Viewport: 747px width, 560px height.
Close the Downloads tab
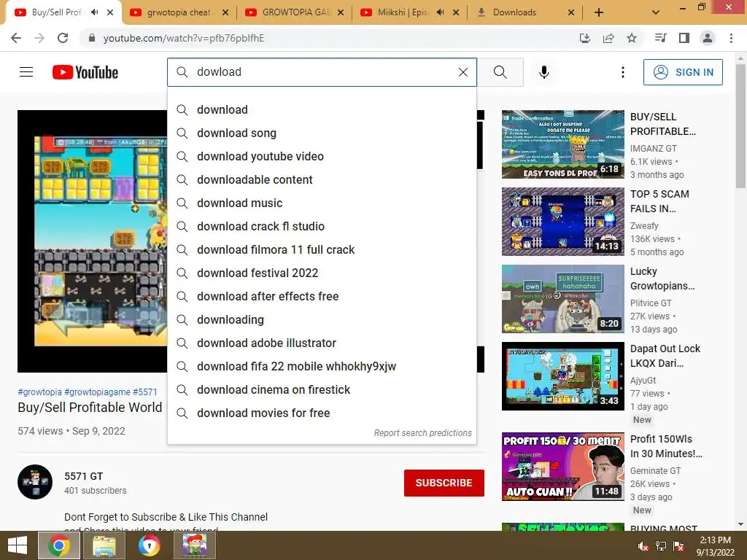tap(571, 12)
